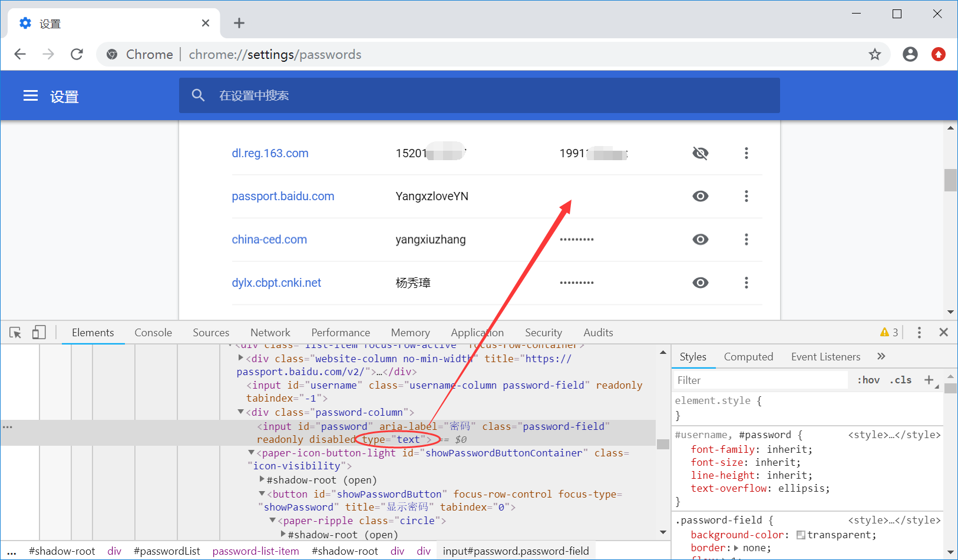Screen dimensions: 958x560
Task: Open the 设置 hamburger menu
Action: coord(31,95)
